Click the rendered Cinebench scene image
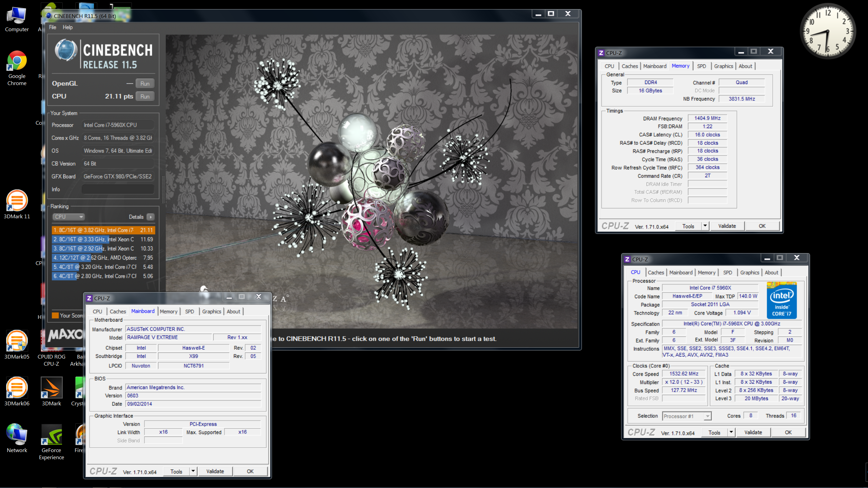Screen dimensions: 868x488 coord(372,181)
